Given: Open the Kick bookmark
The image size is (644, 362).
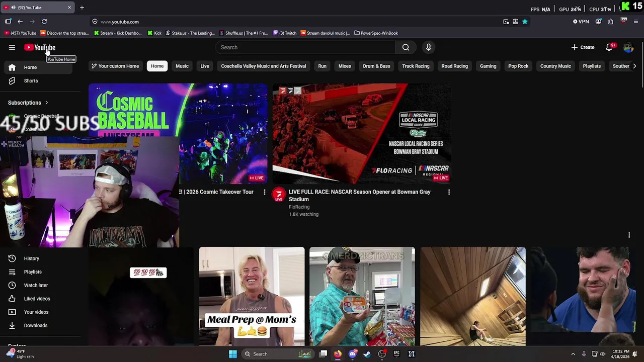Looking at the screenshot, I should (154, 33).
